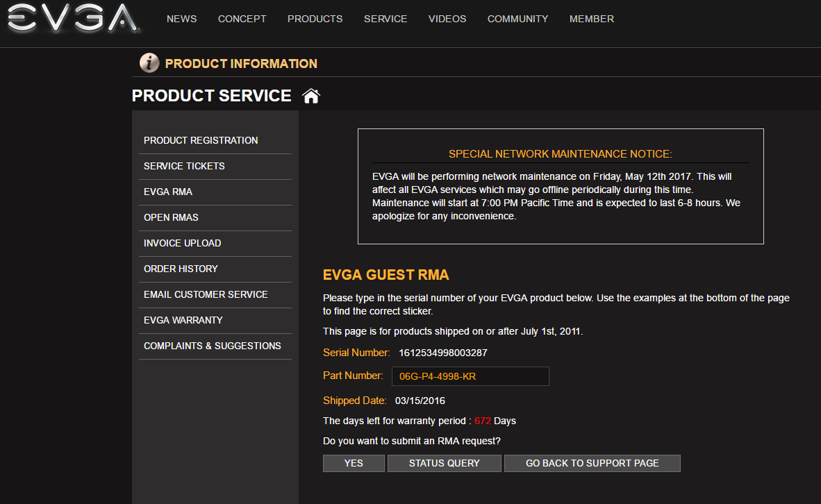
Task: Click the Part Number input field
Action: click(470, 376)
